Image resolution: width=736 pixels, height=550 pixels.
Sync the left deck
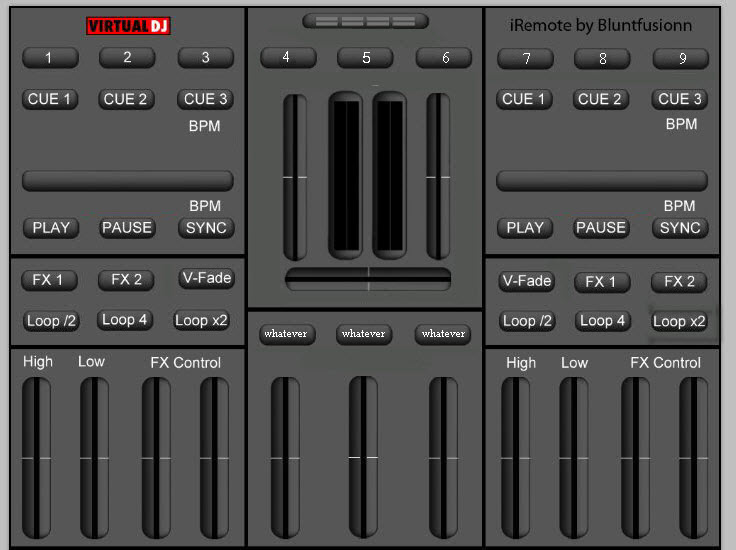point(206,228)
